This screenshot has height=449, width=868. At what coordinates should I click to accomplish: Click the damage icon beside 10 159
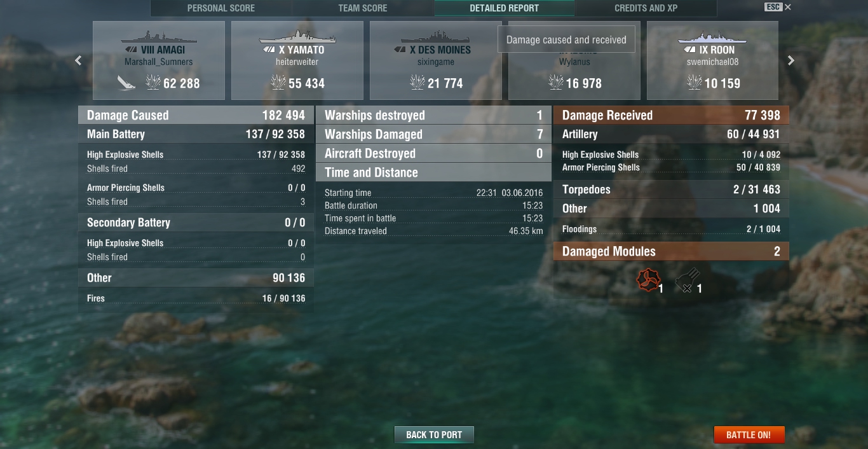[694, 83]
